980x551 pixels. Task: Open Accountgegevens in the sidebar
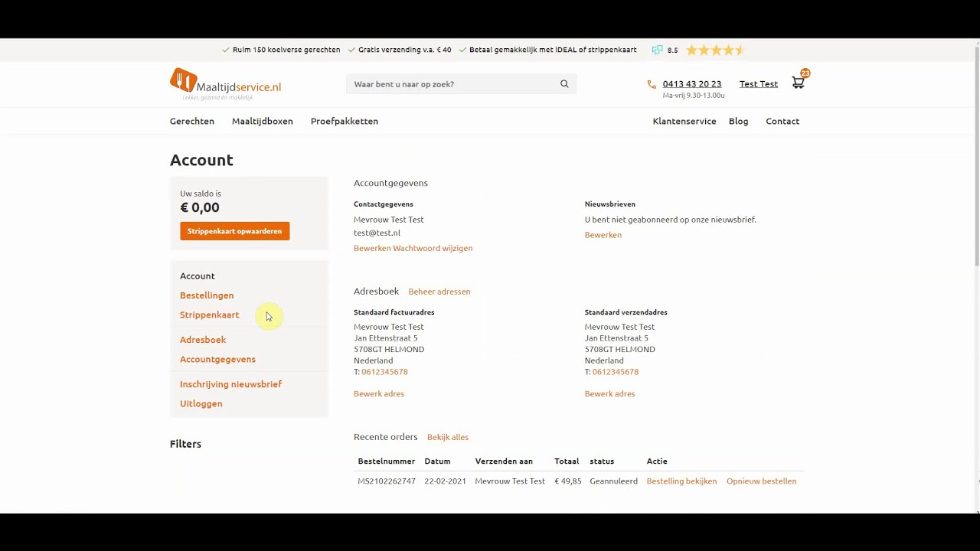pyautogui.click(x=218, y=359)
